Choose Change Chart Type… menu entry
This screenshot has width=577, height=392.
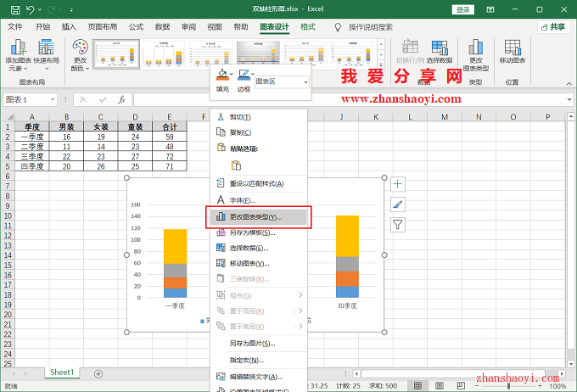(258, 217)
